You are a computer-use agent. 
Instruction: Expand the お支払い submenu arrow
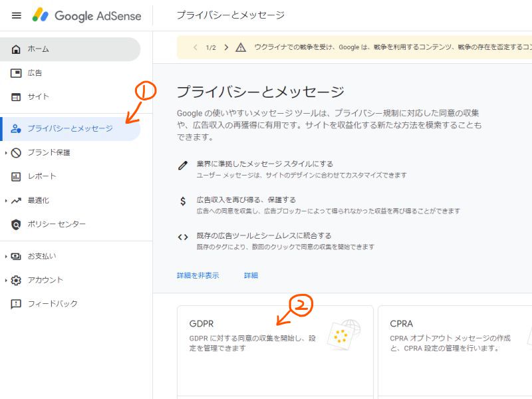(x=6, y=257)
